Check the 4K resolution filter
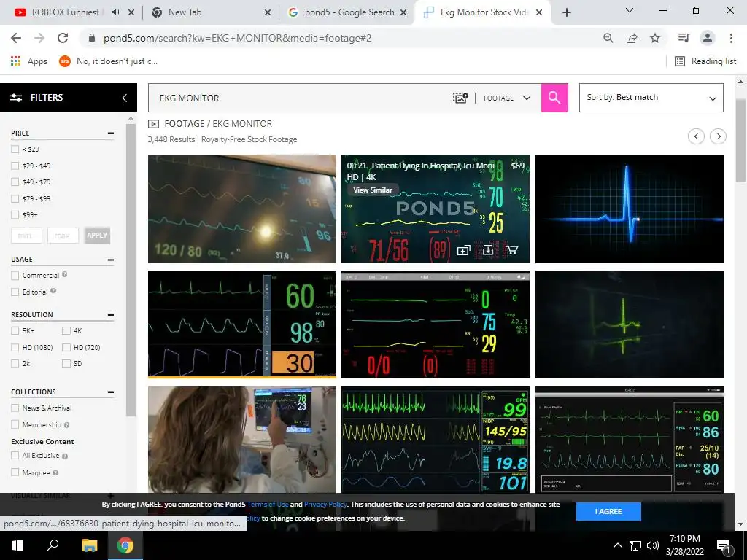This screenshot has width=747, height=560. [66, 330]
